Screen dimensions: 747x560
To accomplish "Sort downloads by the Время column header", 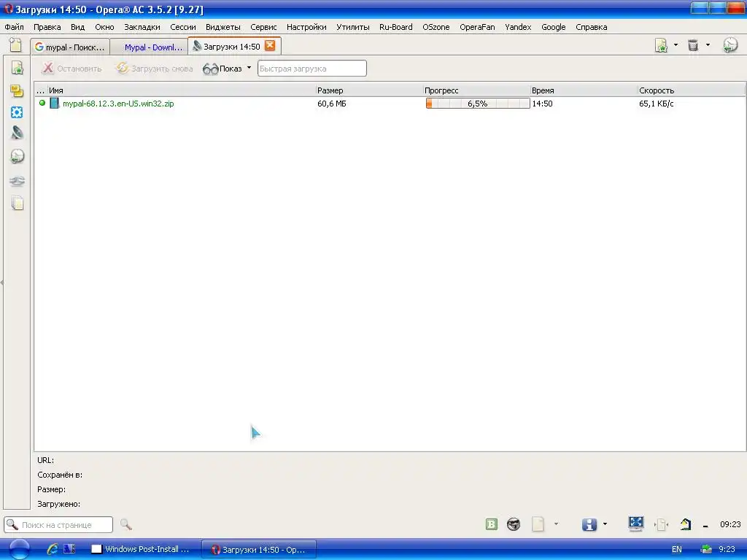I will pos(584,90).
